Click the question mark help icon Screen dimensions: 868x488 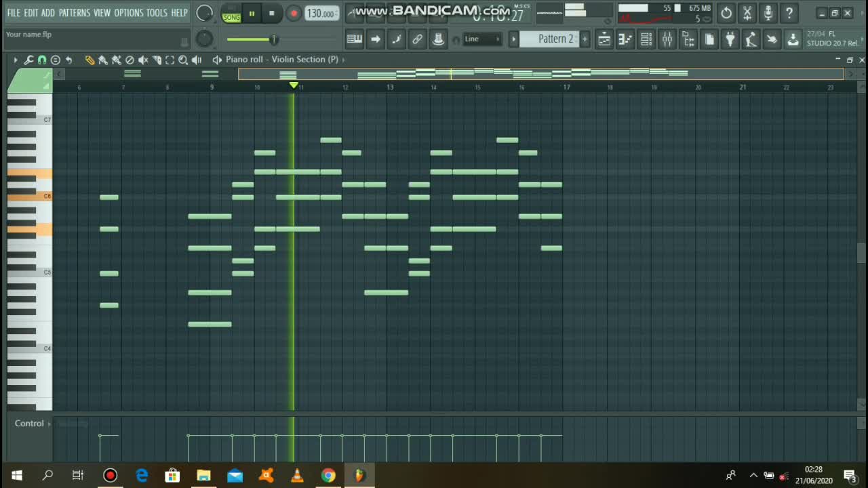click(789, 13)
